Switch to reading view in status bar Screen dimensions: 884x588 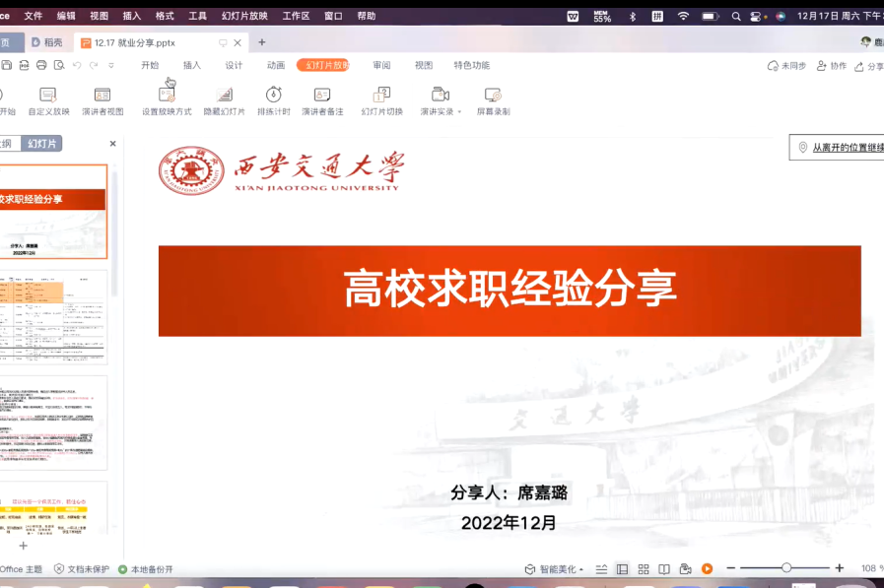(664, 569)
